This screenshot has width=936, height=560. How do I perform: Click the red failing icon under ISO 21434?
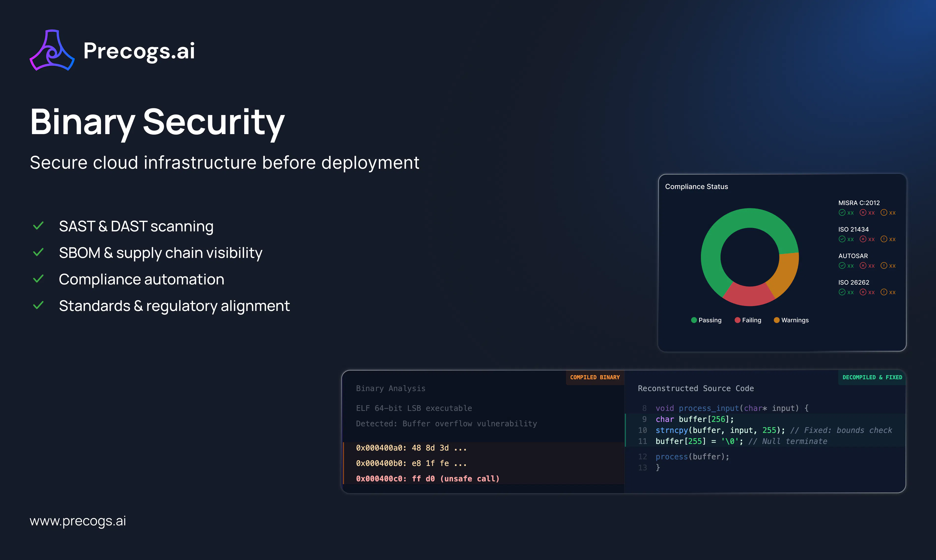click(x=863, y=239)
